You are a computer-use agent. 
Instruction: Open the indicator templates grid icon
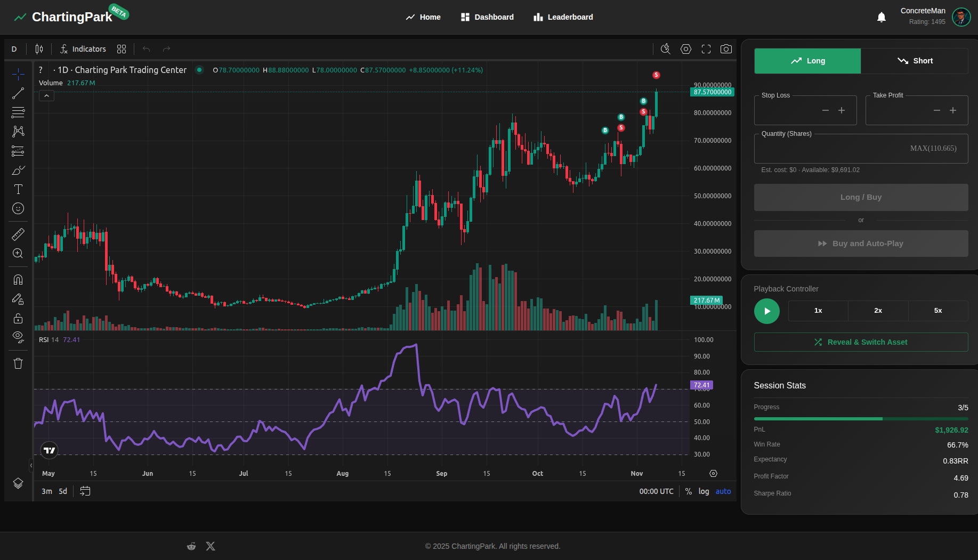[122, 49]
